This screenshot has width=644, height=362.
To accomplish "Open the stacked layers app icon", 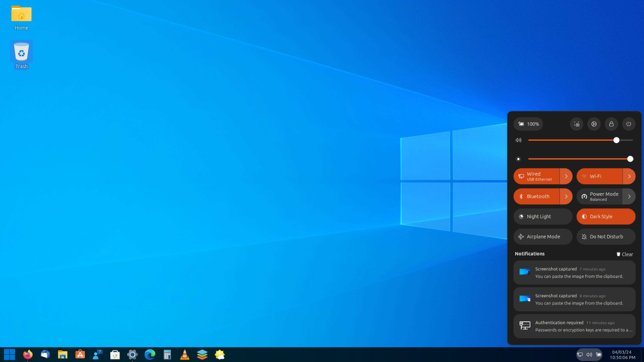I will 202,354.
